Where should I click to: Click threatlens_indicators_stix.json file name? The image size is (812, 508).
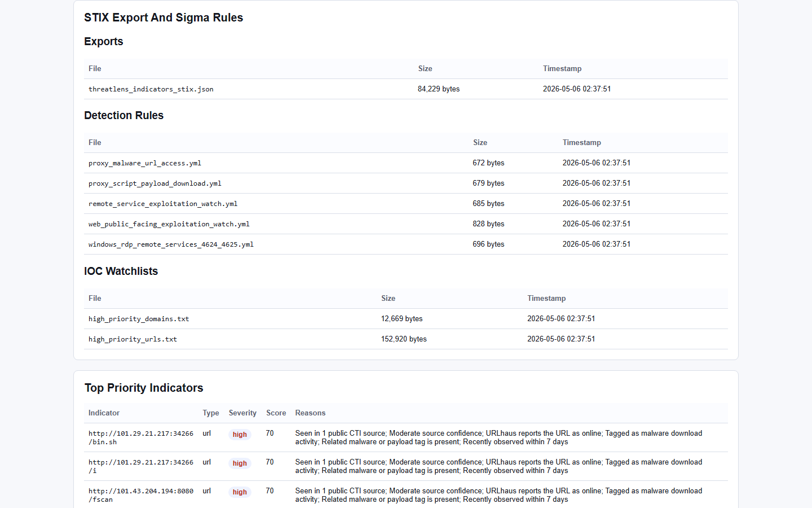151,89
